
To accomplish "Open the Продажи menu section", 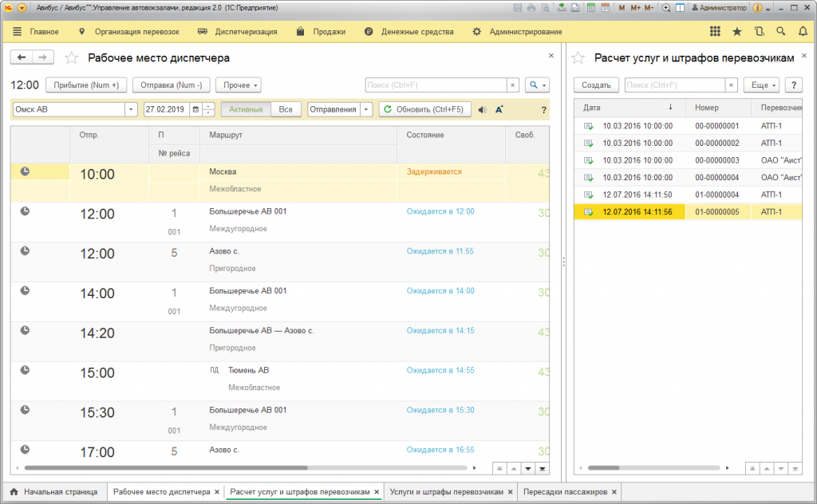I will pyautogui.click(x=321, y=32).
